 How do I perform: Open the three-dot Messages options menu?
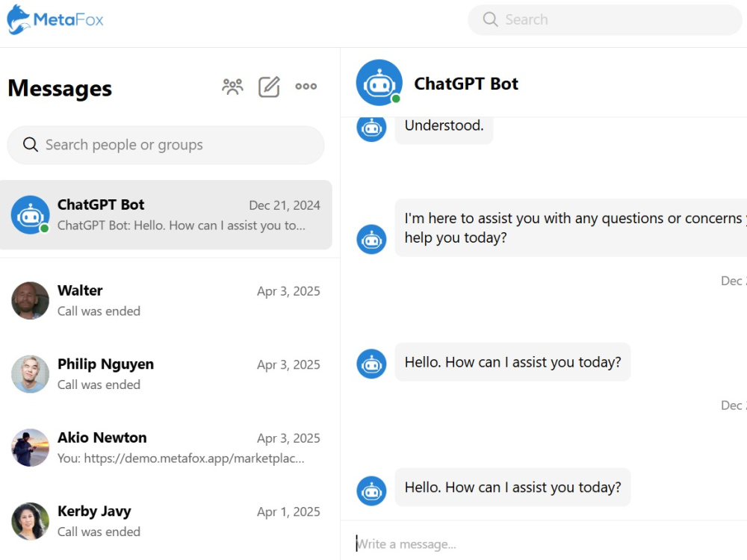[x=306, y=86]
